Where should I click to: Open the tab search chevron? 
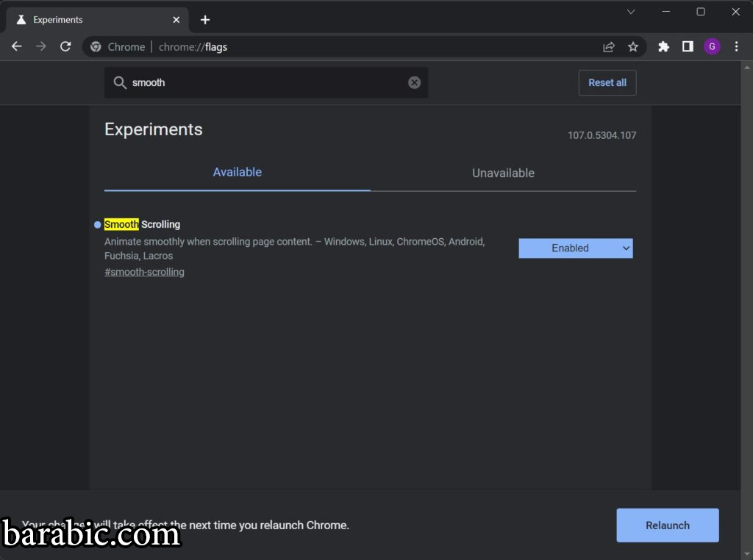tap(631, 12)
